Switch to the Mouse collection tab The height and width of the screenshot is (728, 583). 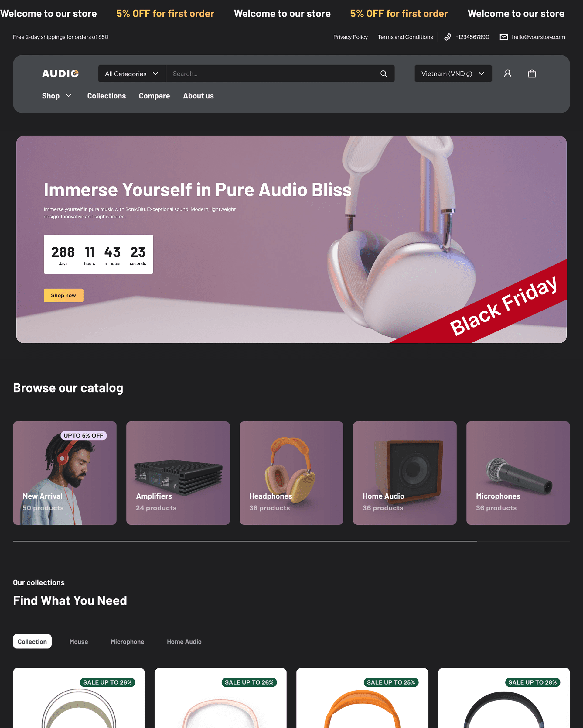[79, 642]
